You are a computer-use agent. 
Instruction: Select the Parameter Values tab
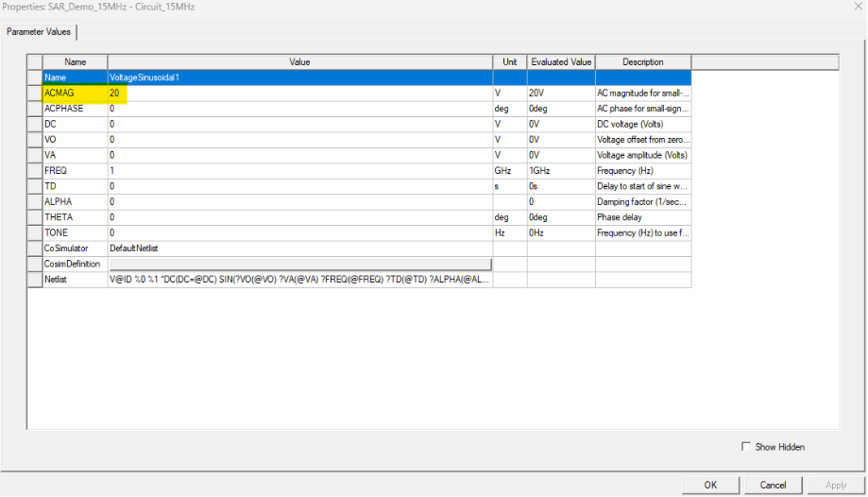coord(39,32)
